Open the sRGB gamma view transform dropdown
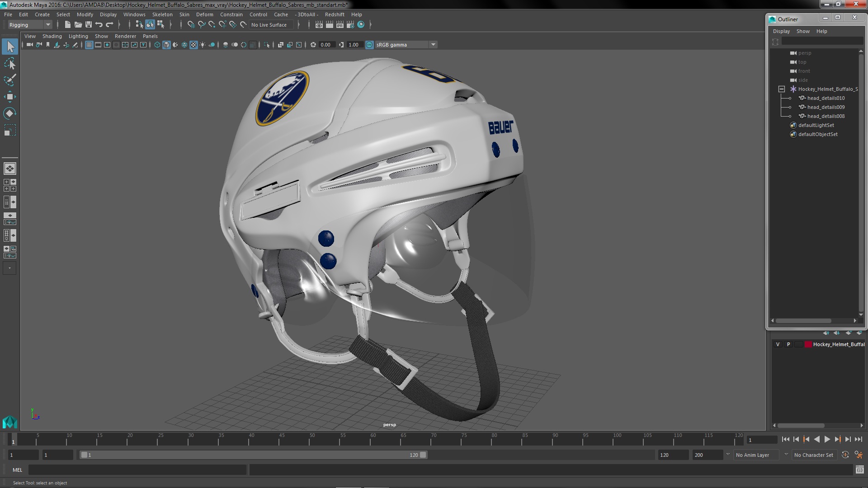This screenshot has width=868, height=488. tap(406, 45)
